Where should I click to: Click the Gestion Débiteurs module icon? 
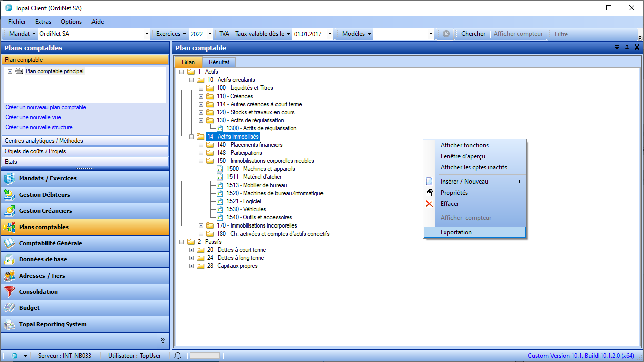click(9, 195)
